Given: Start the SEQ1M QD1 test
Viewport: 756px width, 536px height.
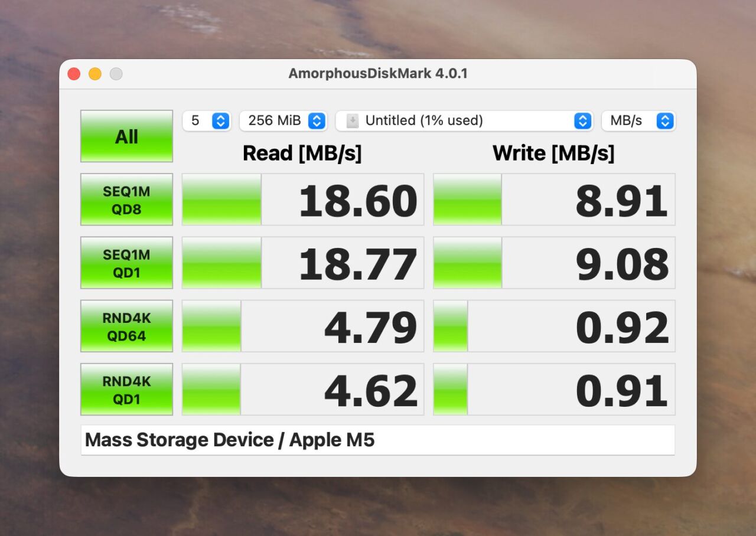Looking at the screenshot, I should pos(126,263).
